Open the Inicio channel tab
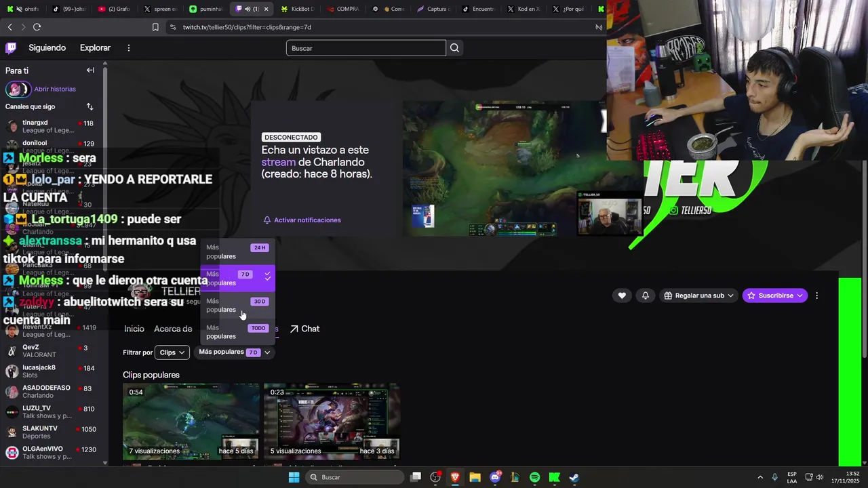Viewport: 868px width, 488px height. [134, 329]
